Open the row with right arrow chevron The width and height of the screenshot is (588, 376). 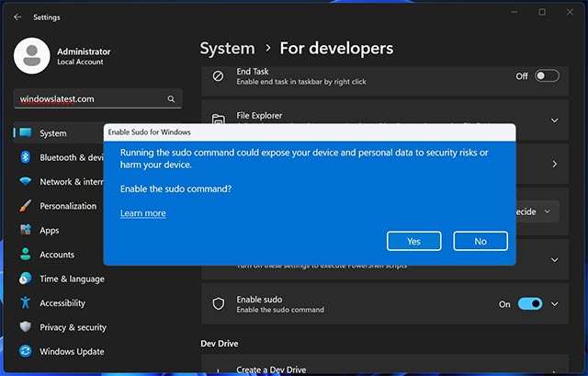click(554, 164)
